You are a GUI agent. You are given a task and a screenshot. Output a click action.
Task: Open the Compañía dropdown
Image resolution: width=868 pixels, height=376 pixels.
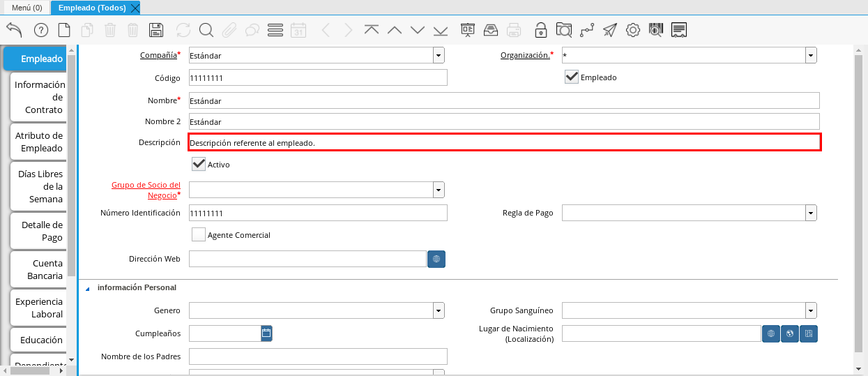pyautogui.click(x=439, y=55)
